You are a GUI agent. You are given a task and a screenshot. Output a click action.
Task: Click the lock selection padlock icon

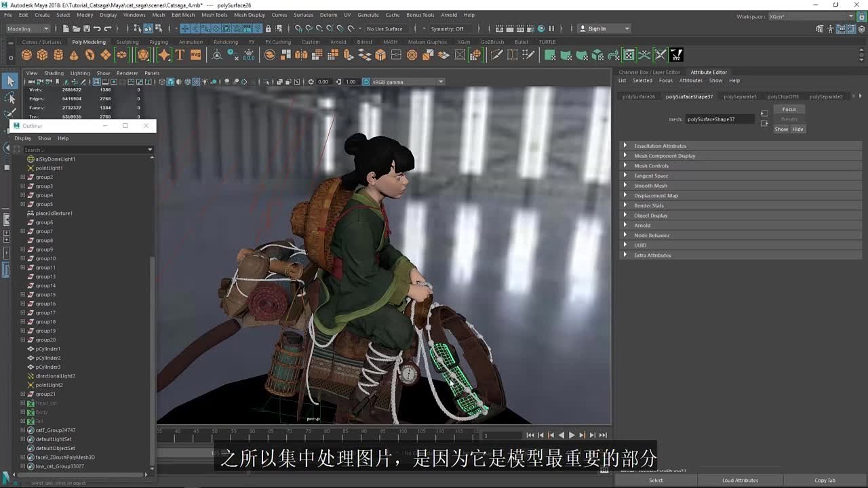[x=269, y=28]
